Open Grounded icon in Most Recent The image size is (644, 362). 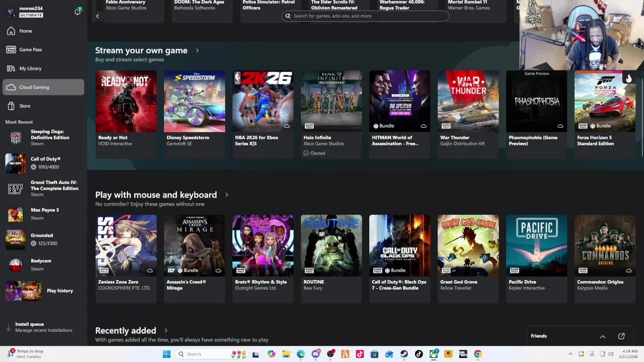point(16,239)
